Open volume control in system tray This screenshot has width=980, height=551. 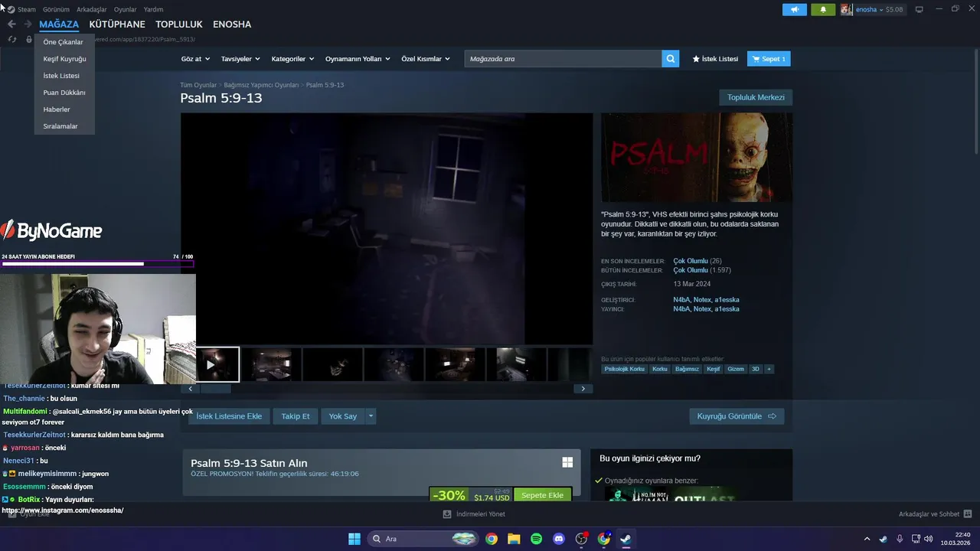coord(929,539)
